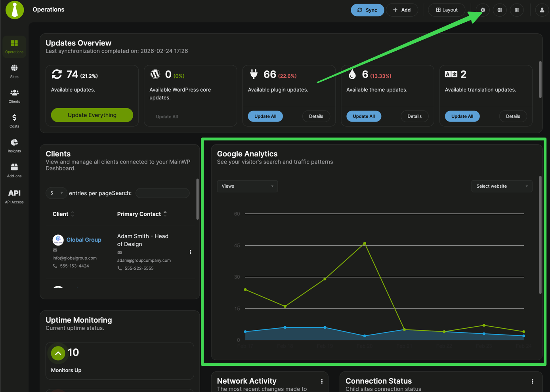Open the Network Activity options menu
The height and width of the screenshot is (392, 550).
[x=321, y=381]
